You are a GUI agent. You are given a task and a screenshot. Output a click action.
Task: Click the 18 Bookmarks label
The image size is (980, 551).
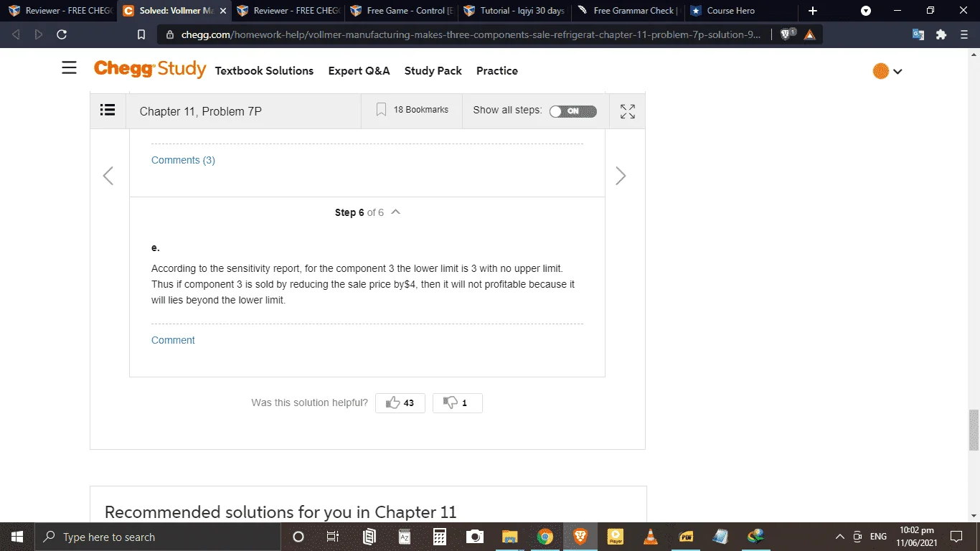tap(421, 110)
